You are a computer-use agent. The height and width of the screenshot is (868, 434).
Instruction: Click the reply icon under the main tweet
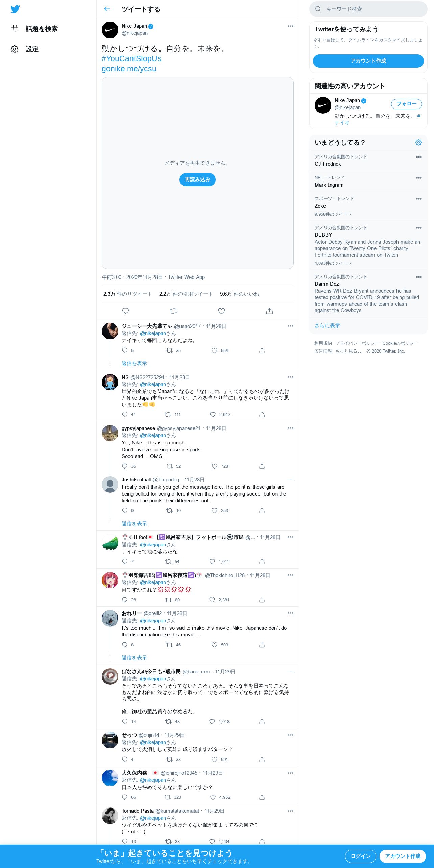125,311
